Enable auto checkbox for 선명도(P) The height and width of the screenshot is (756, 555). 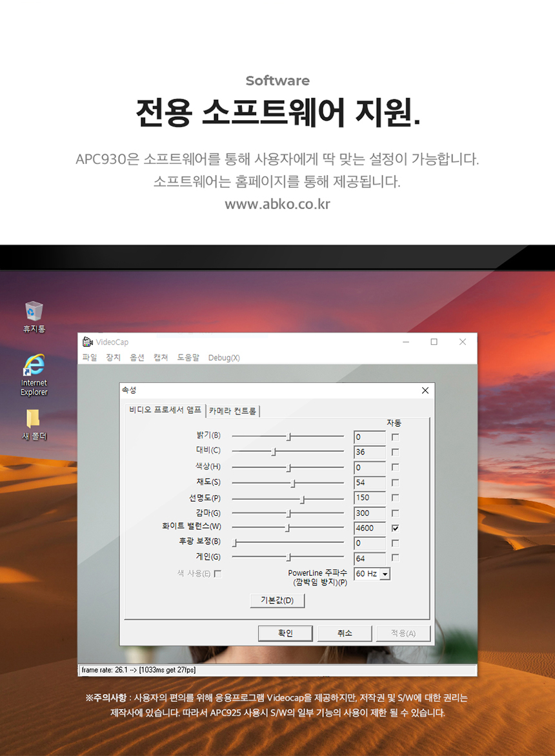click(x=396, y=498)
